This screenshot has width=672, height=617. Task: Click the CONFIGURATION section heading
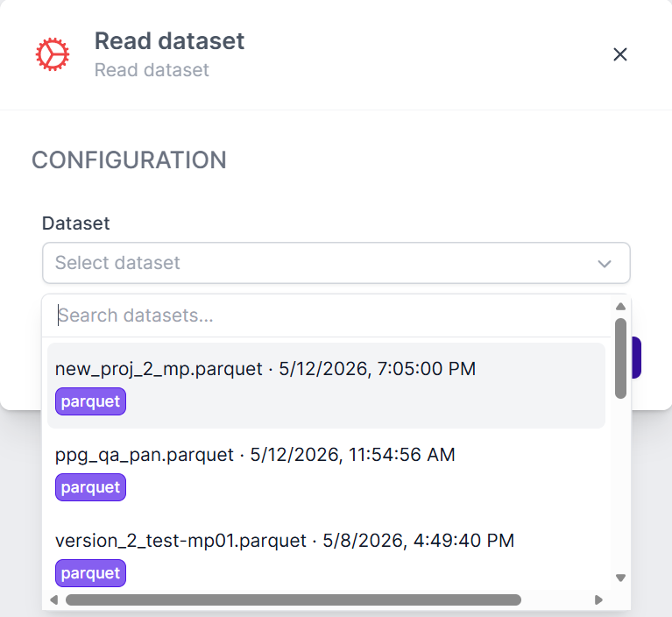129,160
